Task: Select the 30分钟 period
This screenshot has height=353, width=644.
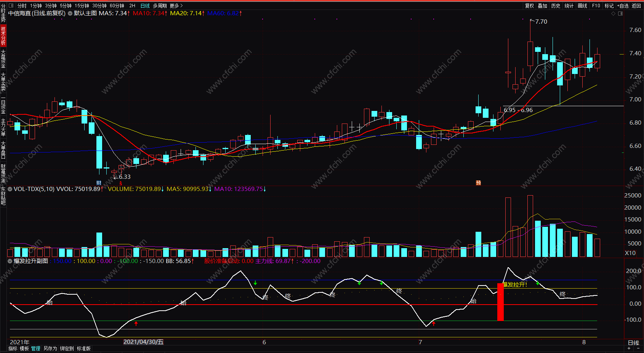Action: 99,6
